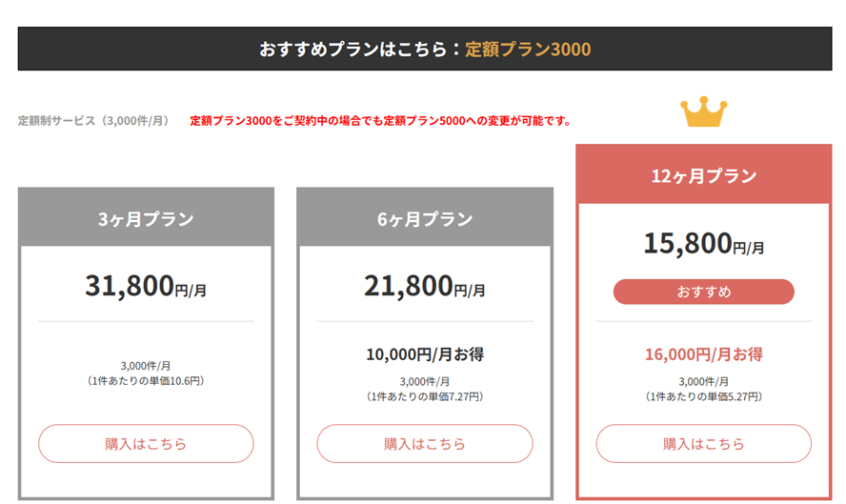Select the 12ヶ月プラン header
The height and width of the screenshot is (504, 846).
[703, 175]
